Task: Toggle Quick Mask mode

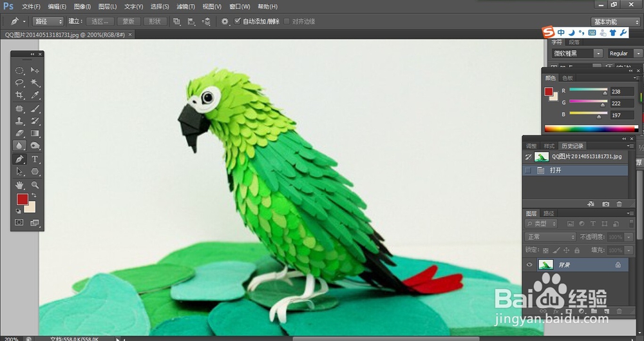Action: 19,222
